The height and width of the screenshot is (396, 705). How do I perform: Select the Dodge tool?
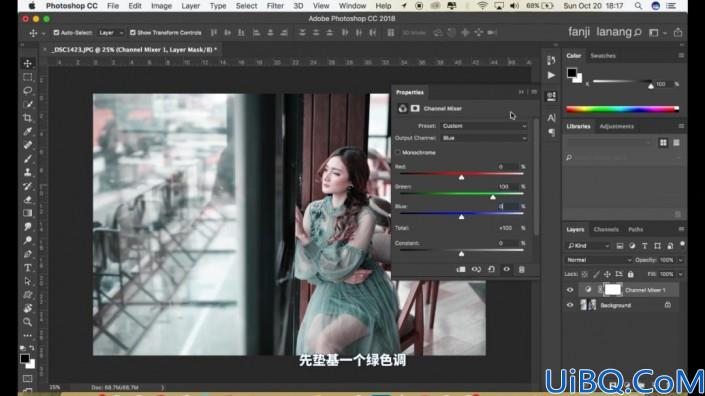27,240
